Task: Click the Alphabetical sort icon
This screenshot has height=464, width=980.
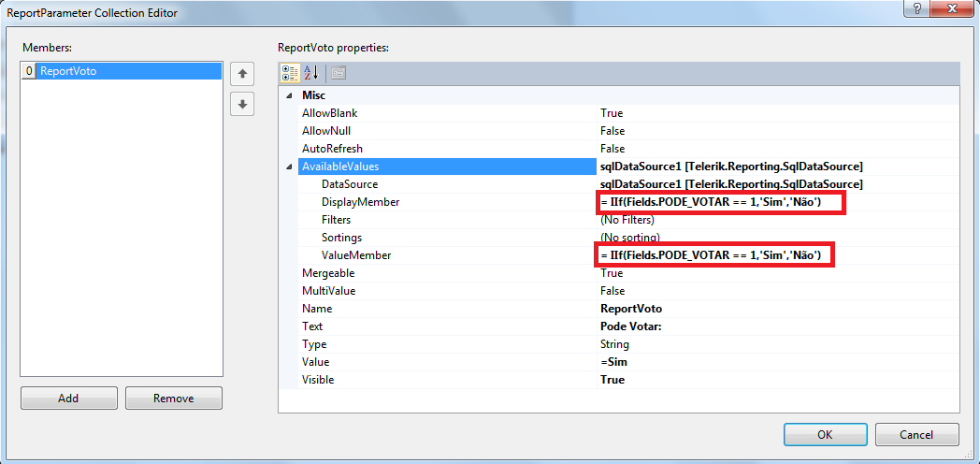Action: click(x=310, y=73)
